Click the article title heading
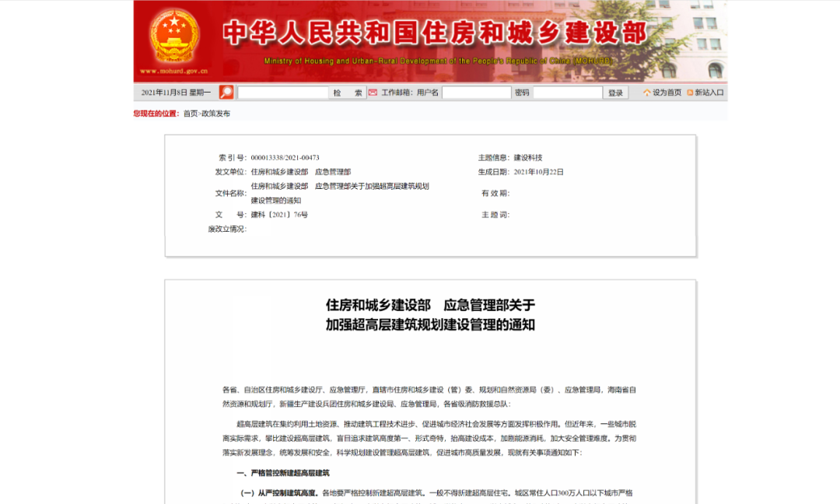Image resolution: width=840 pixels, height=504 pixels. [430, 315]
